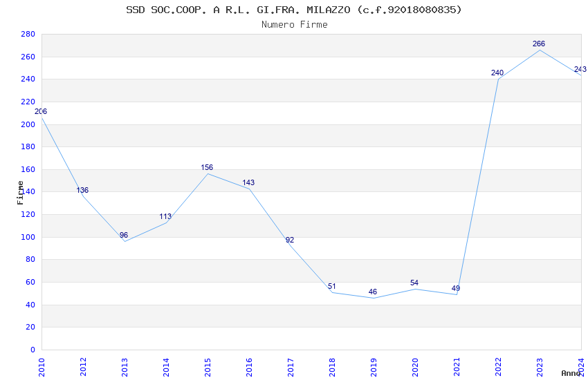Screen dimensions: 588x380
Task: Click the data label 206 for 2010
Action: coord(41,111)
